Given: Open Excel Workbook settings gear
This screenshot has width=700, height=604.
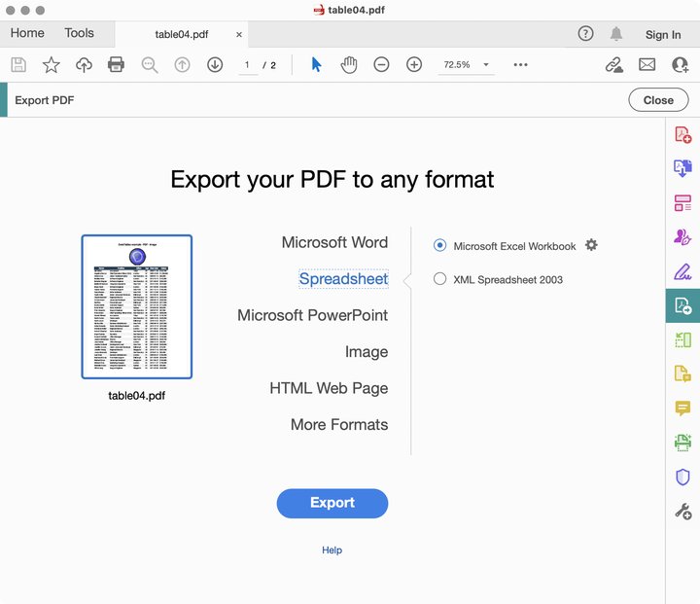Looking at the screenshot, I should coord(591,245).
